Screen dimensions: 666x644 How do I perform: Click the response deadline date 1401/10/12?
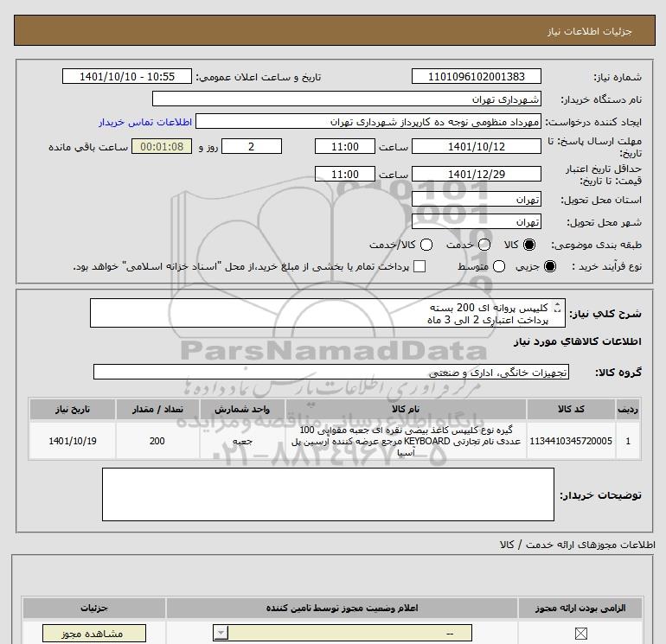pos(476,146)
